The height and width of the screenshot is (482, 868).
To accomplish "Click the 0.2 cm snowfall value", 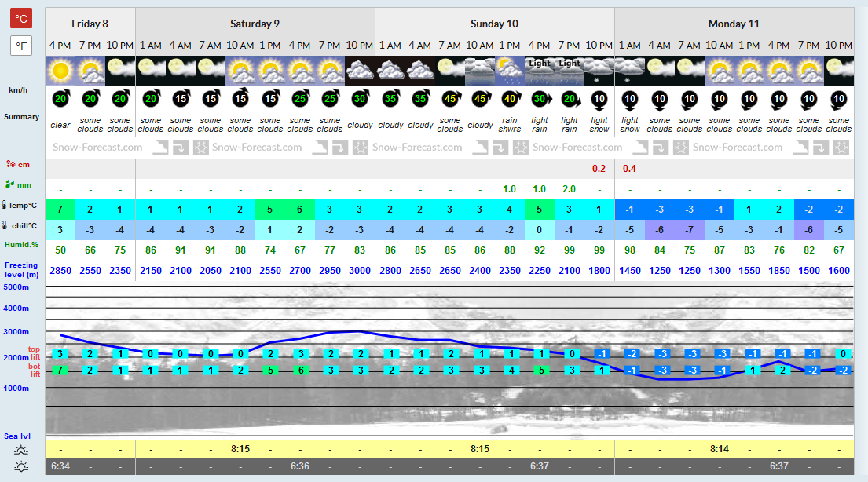I will point(599,169).
